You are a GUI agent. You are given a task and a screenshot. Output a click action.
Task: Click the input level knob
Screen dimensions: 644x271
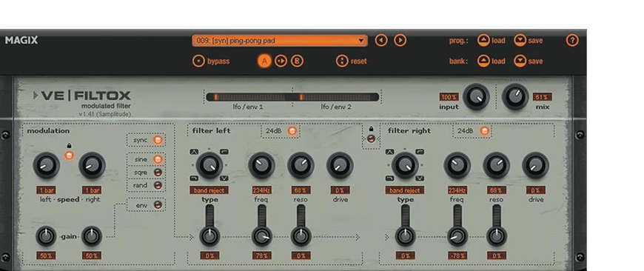click(476, 97)
